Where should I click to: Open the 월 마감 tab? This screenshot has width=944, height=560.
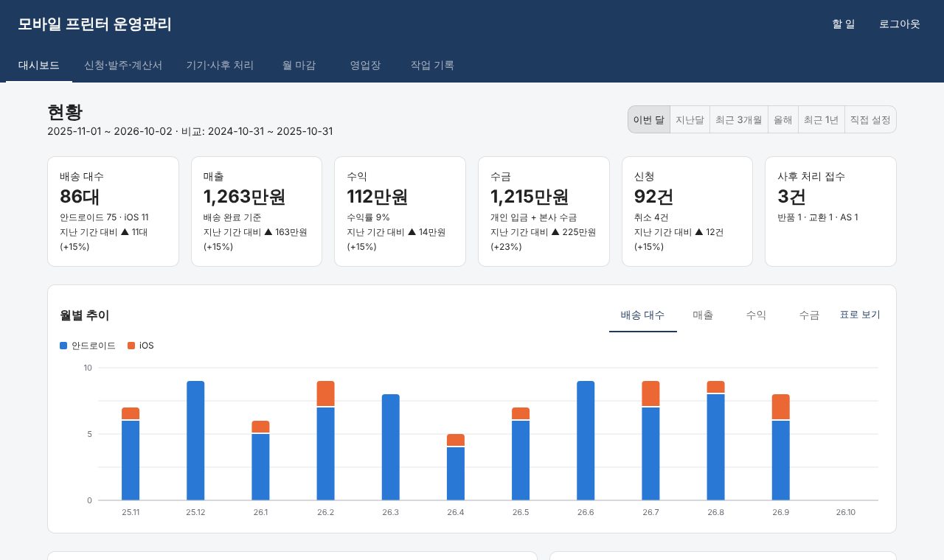pyautogui.click(x=299, y=65)
